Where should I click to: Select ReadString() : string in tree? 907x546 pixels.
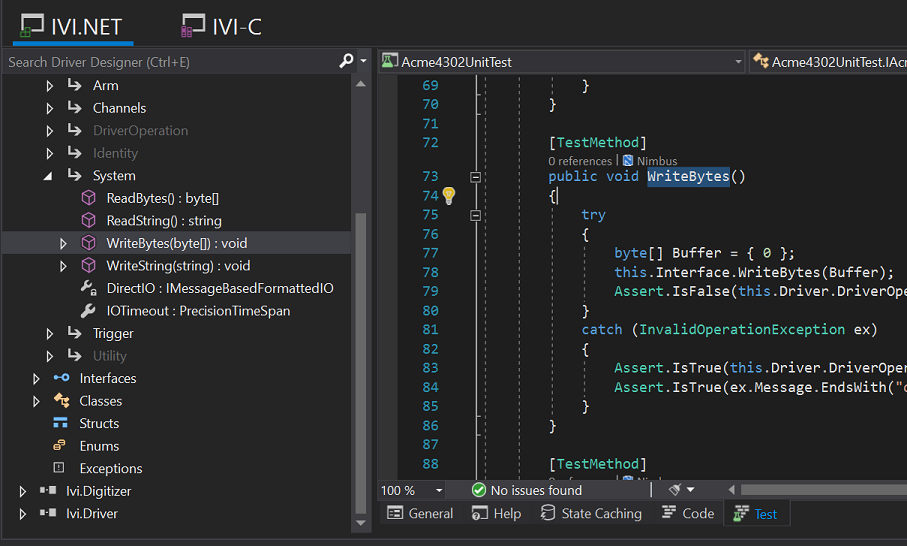pos(164,221)
